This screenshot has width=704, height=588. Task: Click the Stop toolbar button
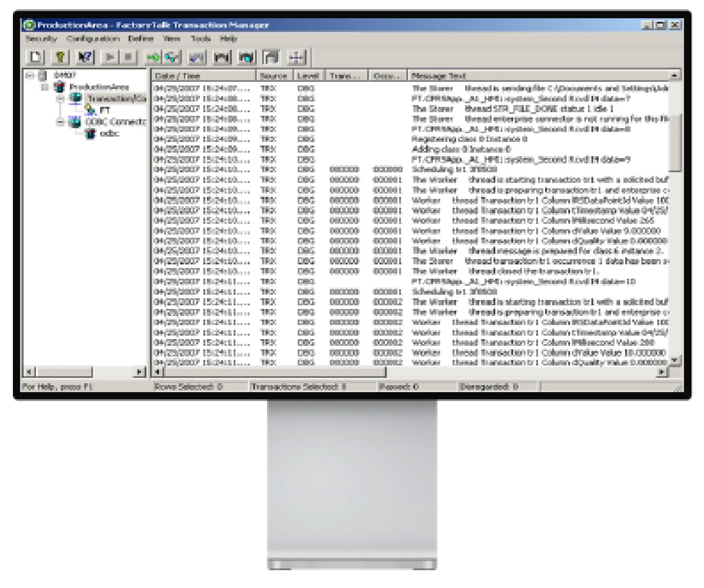[128, 57]
